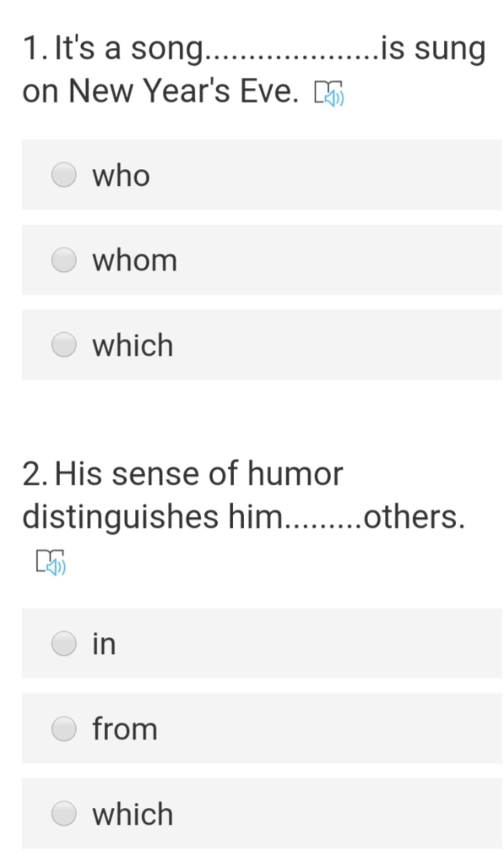Click question 1's 'which' label text

[133, 345]
